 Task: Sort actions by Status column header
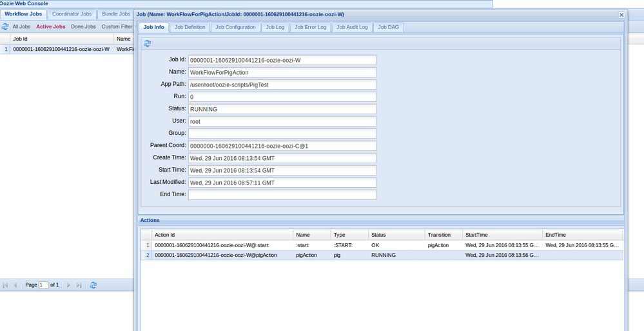[x=396, y=235]
